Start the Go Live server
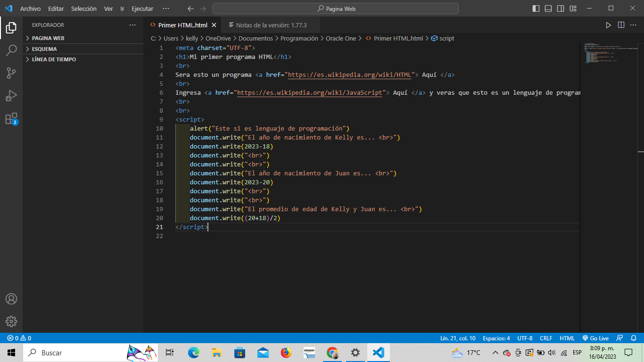The height and width of the screenshot is (362, 644). point(595,338)
